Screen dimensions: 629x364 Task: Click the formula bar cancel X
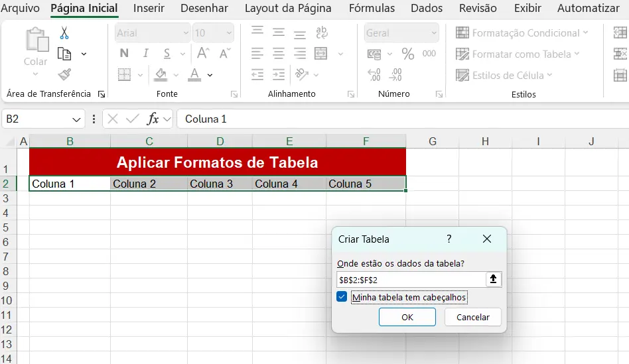(113, 119)
